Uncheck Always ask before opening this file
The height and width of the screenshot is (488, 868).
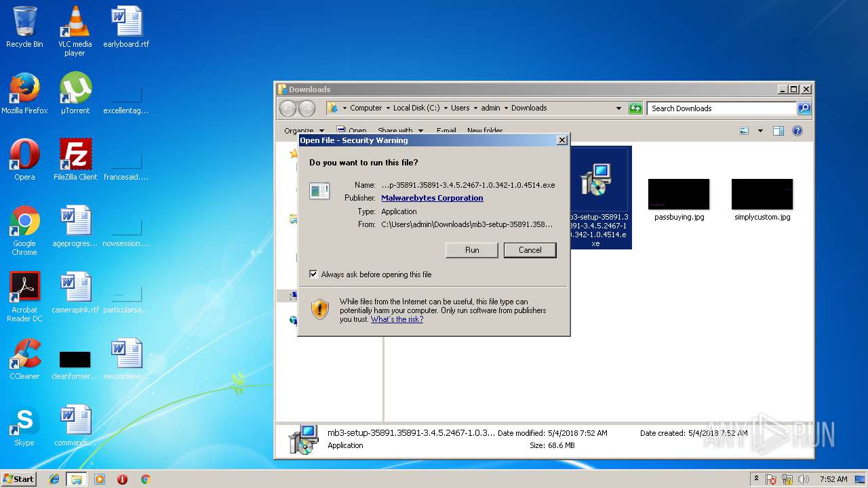(313, 274)
